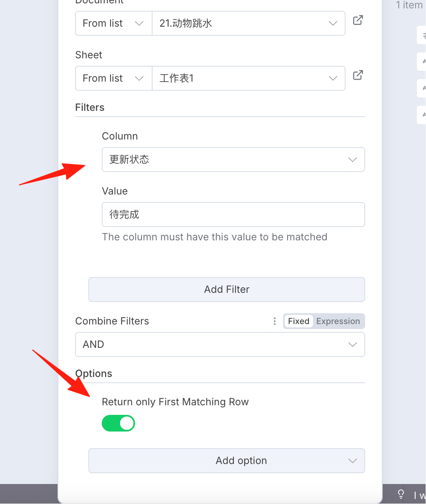The image size is (426, 504).
Task: Focus the Value field containing 待完成
Action: (233, 215)
